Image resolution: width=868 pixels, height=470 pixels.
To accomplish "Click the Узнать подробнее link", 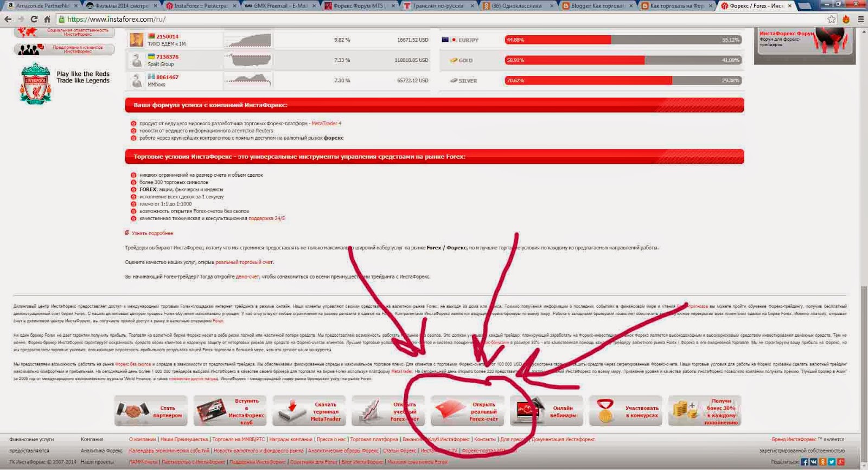I will tap(152, 233).
